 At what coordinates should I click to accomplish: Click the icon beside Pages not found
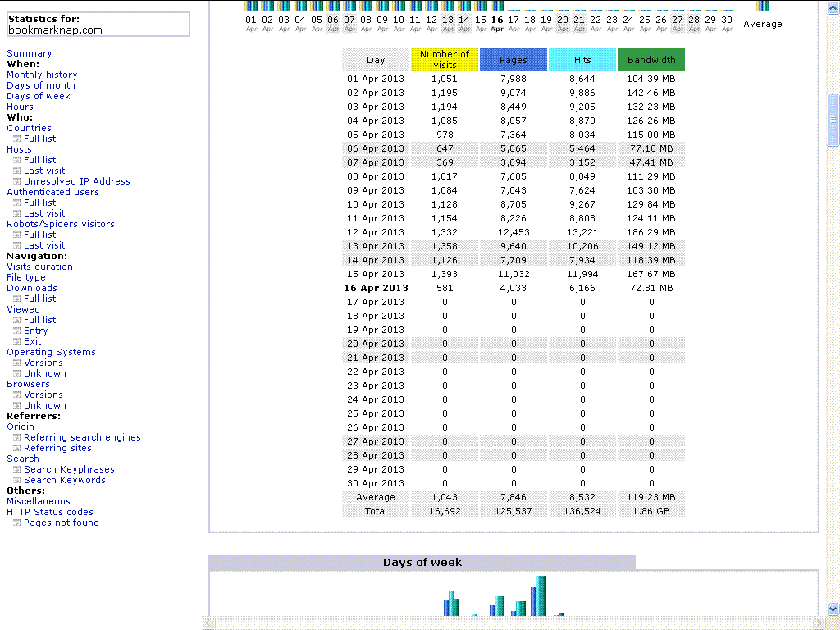pos(16,523)
